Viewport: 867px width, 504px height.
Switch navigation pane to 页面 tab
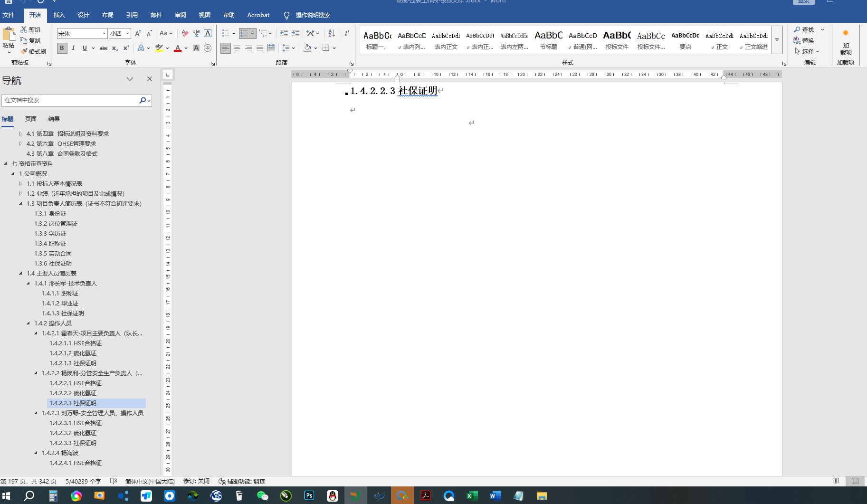[x=31, y=119]
